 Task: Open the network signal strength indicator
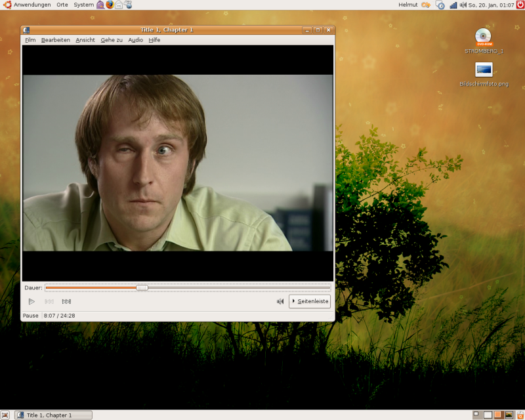[453, 5]
